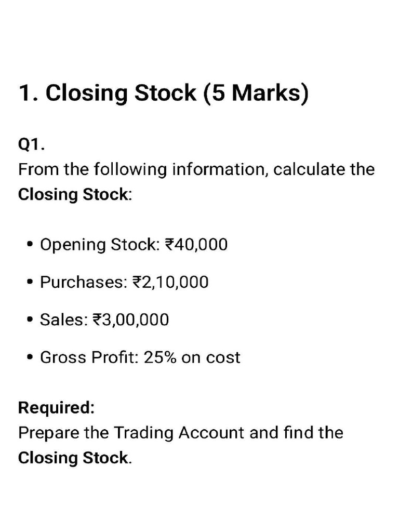Click the heading '1. Closing Stock (5 Marks)'
399x532 pixels.
pyautogui.click(x=164, y=93)
